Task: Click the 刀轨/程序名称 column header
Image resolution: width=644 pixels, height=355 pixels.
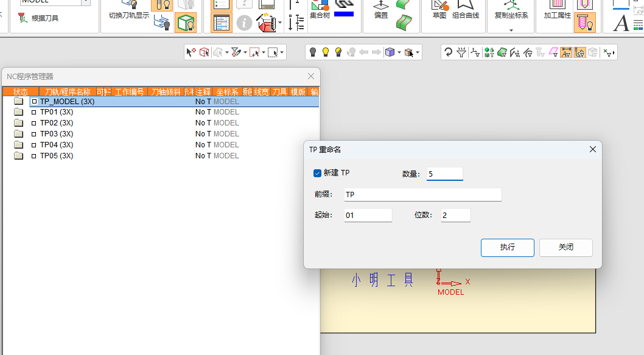Action: tap(68, 91)
